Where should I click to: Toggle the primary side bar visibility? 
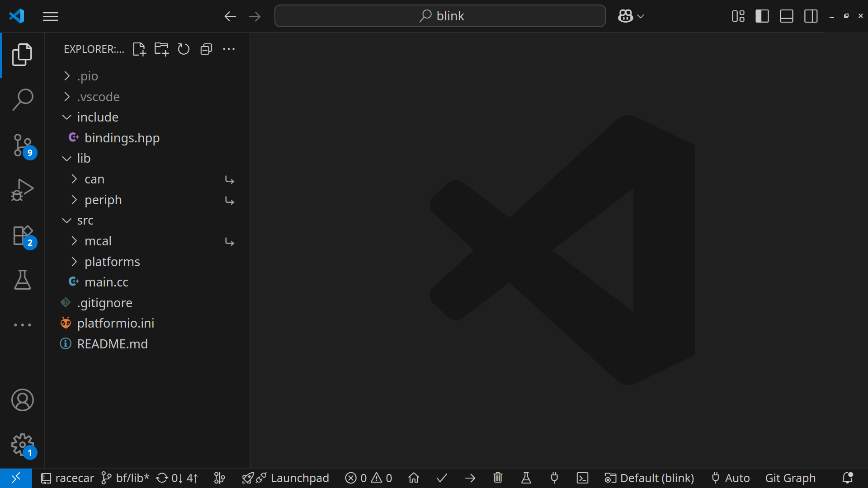tap(762, 16)
